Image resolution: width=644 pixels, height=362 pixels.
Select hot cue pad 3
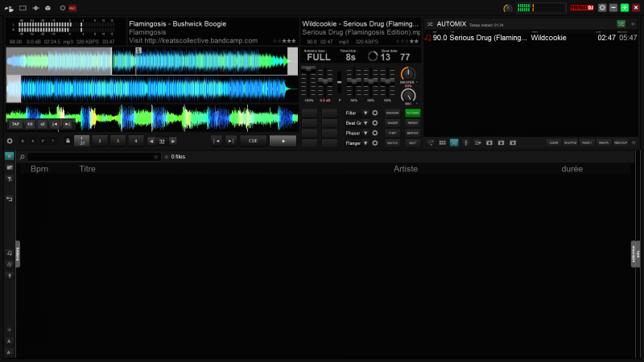118,141
